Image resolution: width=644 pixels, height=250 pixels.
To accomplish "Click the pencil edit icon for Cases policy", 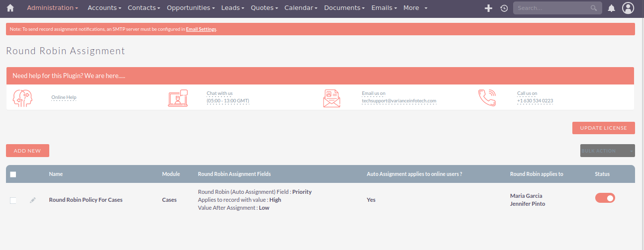I will 33,200.
